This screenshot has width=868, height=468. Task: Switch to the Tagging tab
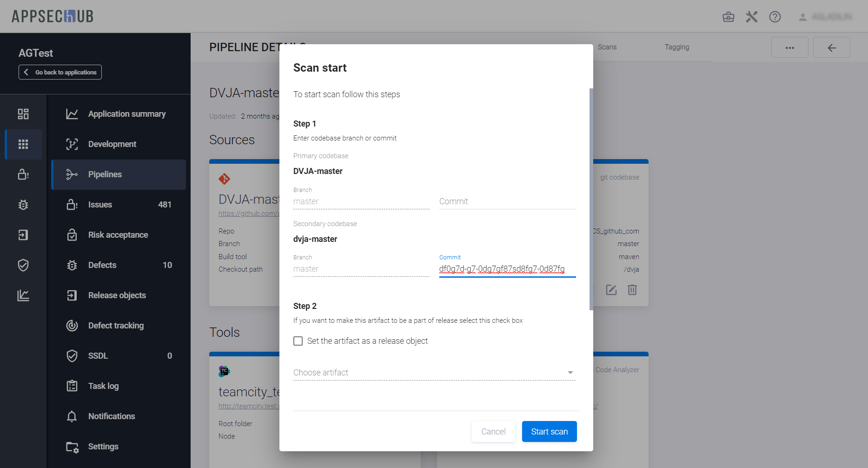[x=676, y=47]
